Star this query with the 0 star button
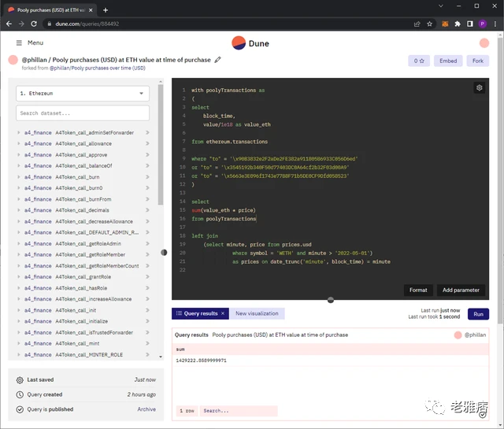This screenshot has width=504, height=429. 419,61
